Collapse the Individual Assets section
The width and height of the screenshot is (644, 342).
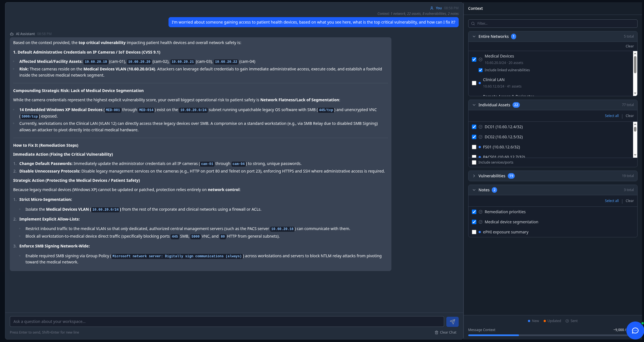click(x=474, y=105)
